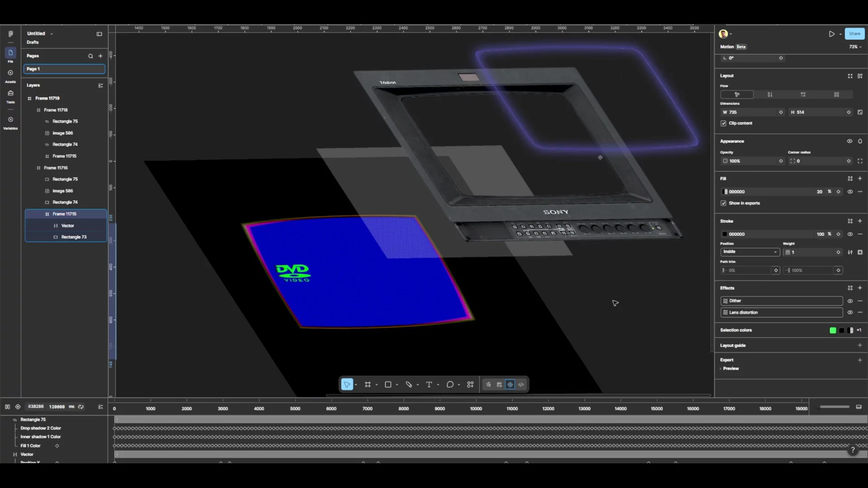The image size is (868, 488).
Task: Hide the stroke visibility eye
Action: [x=850, y=234]
